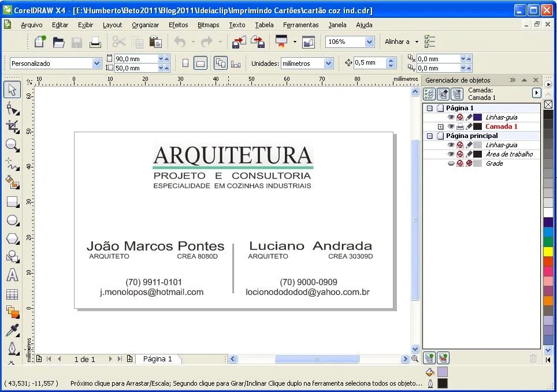The width and height of the screenshot is (557, 392).
Task: Open the Zoom navigator icon near scrollbar
Action: pos(414,359)
